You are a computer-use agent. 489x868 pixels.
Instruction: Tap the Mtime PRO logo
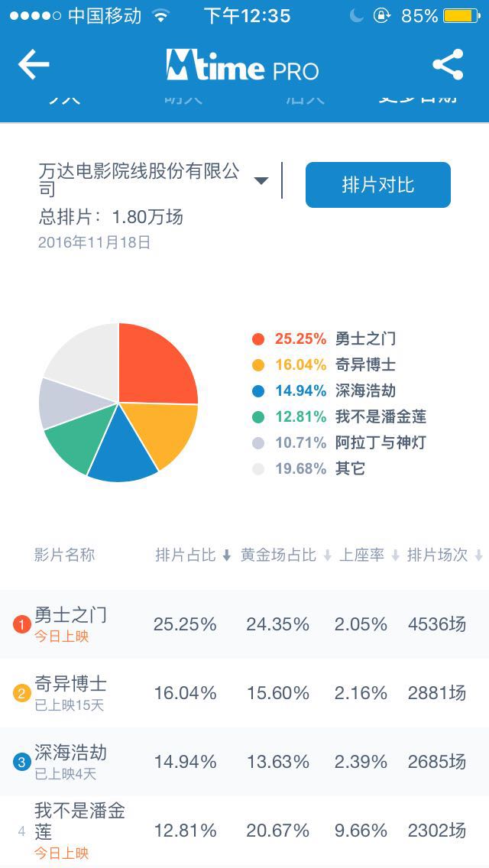242,66
